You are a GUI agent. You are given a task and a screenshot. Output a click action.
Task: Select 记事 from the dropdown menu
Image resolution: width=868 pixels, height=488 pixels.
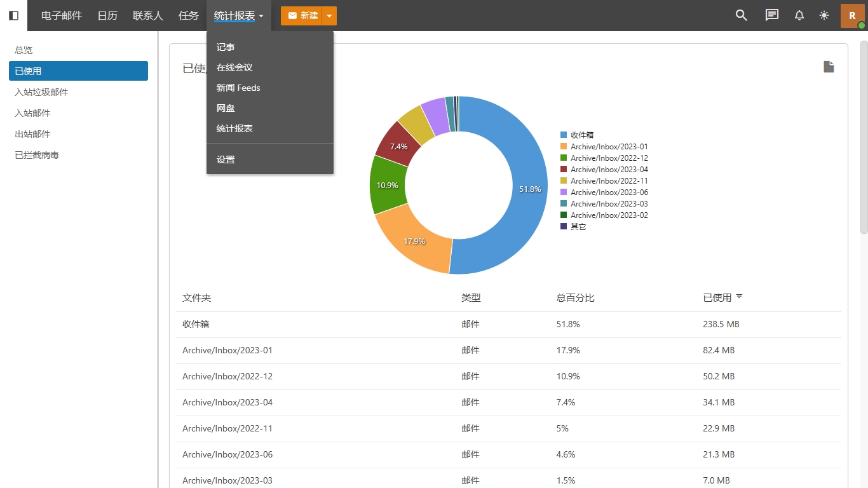[x=226, y=47]
